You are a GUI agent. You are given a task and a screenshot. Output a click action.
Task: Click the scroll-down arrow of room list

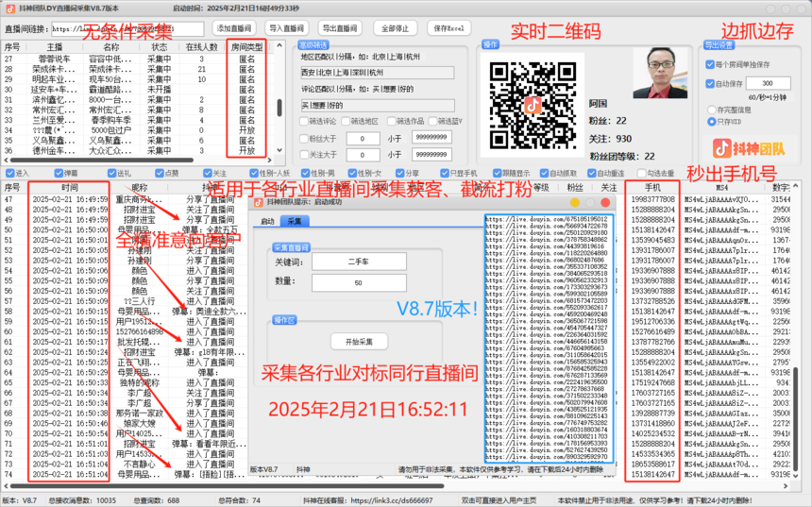tap(279, 150)
